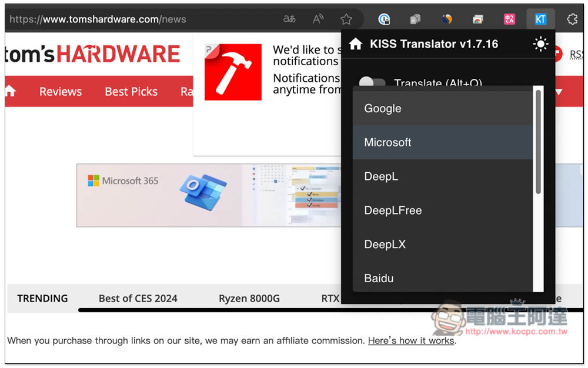Click the dropdown list scrollbar thumb

[538, 142]
